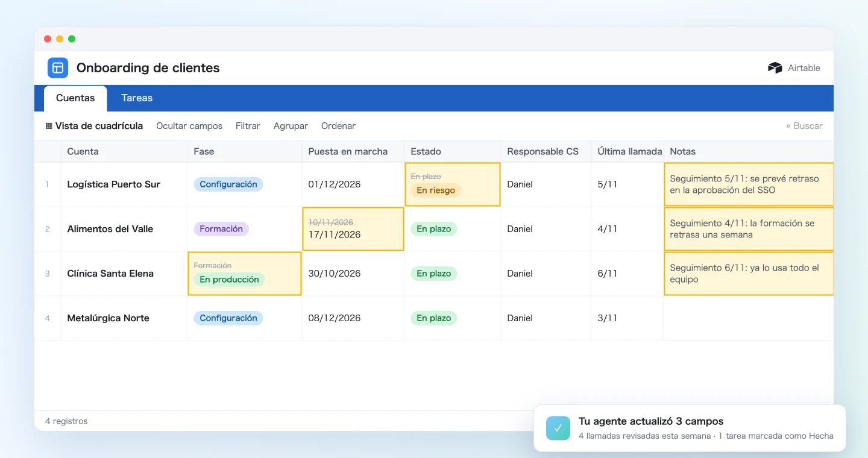Image resolution: width=868 pixels, height=458 pixels.
Task: Click Última llamada column header
Action: (627, 151)
